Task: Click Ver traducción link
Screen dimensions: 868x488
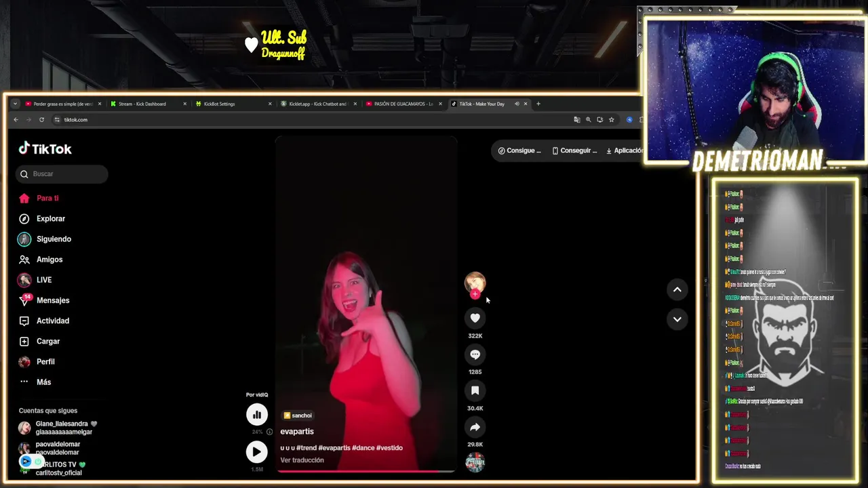Action: [x=302, y=460]
